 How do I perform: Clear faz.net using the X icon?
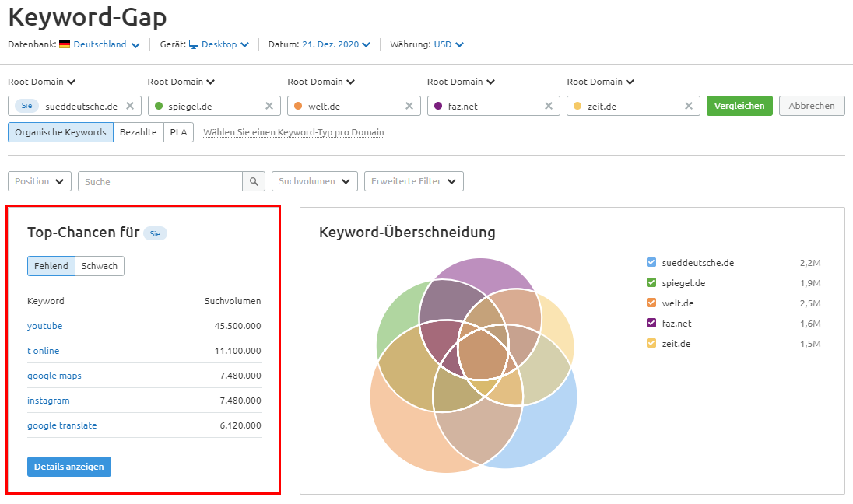[x=549, y=106]
